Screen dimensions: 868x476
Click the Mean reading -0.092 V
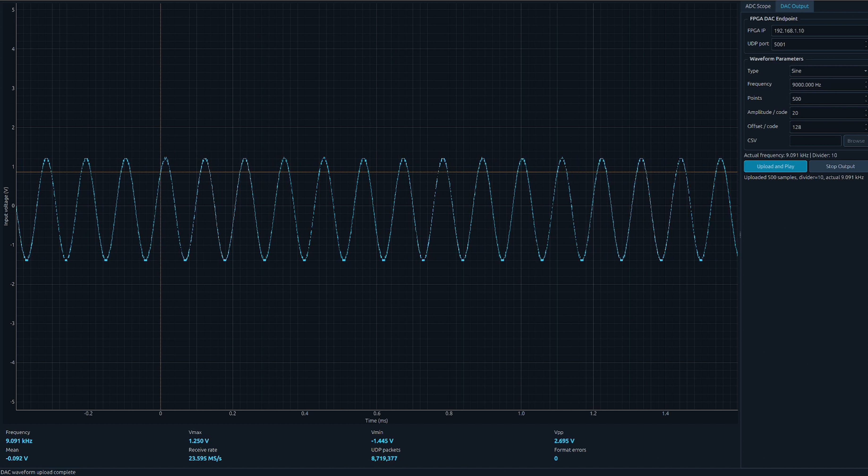tap(17, 459)
